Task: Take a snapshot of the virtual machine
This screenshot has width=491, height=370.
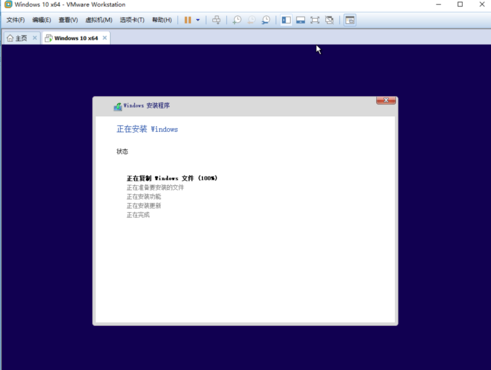Action: point(237,20)
